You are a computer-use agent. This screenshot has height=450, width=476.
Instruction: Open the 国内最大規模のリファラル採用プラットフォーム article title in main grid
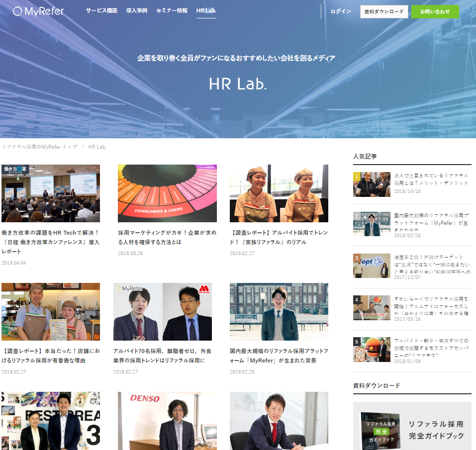point(279,356)
